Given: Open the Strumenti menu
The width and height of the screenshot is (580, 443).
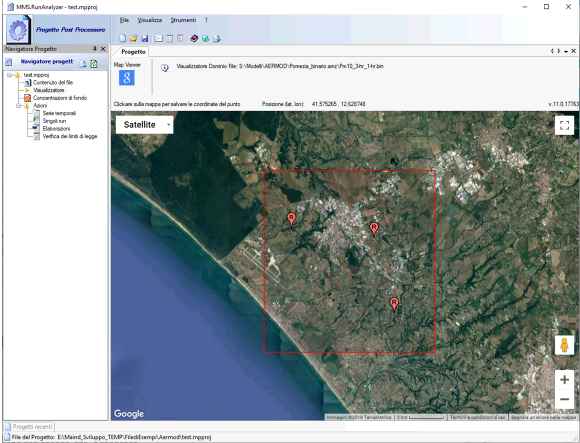Looking at the screenshot, I should pos(183,20).
